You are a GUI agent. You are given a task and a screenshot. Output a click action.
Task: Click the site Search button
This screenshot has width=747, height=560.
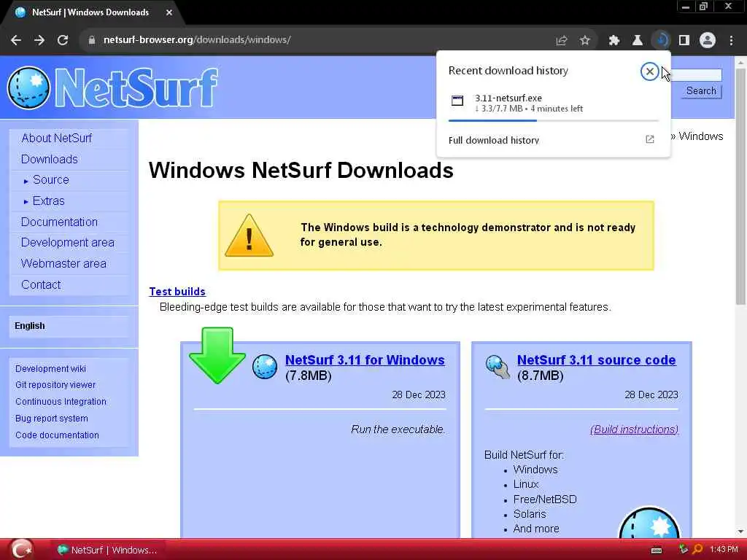click(x=701, y=91)
